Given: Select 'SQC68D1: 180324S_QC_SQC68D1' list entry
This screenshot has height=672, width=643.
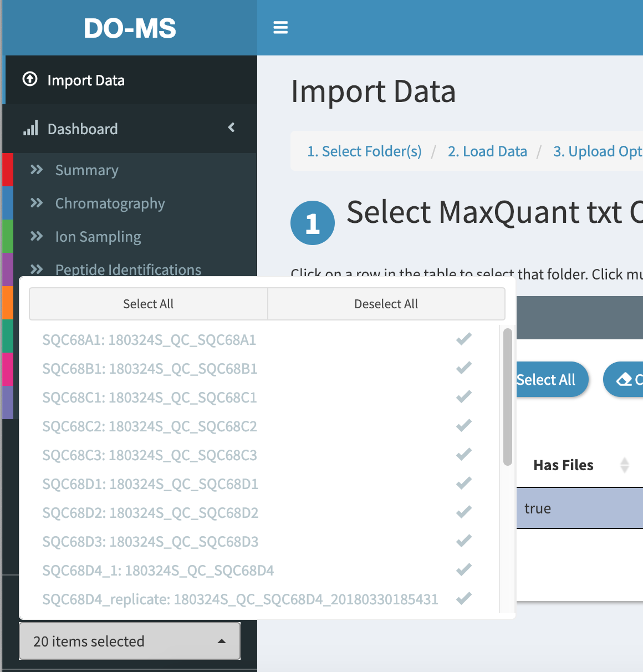Looking at the screenshot, I should tap(150, 483).
